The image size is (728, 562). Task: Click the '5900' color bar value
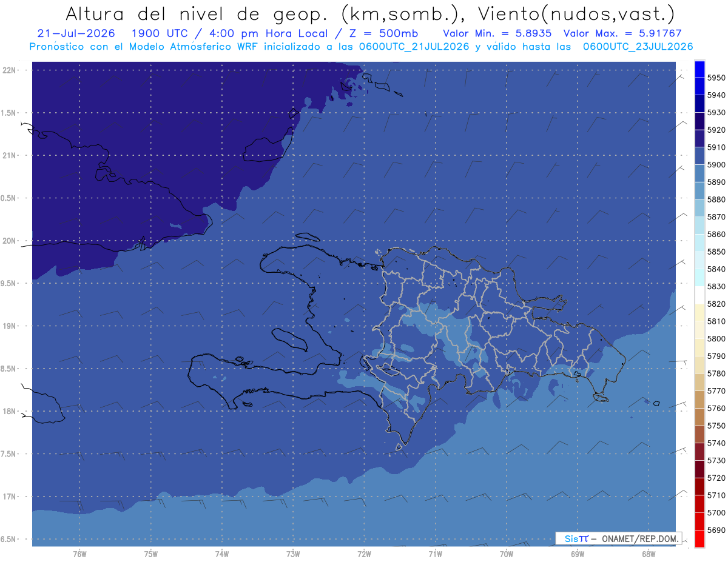click(716, 165)
